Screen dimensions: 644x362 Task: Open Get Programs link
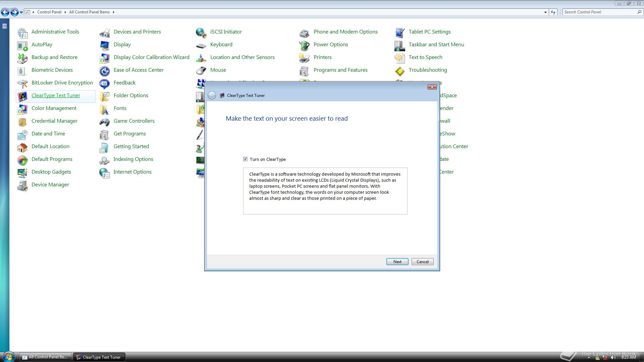(130, 134)
